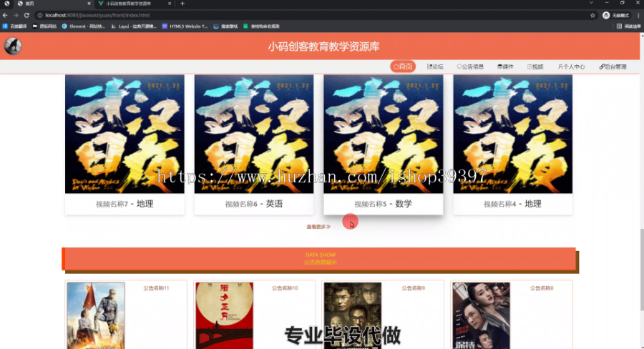Open the Layui bookmark
The width and height of the screenshot is (644, 349).
(134, 26)
